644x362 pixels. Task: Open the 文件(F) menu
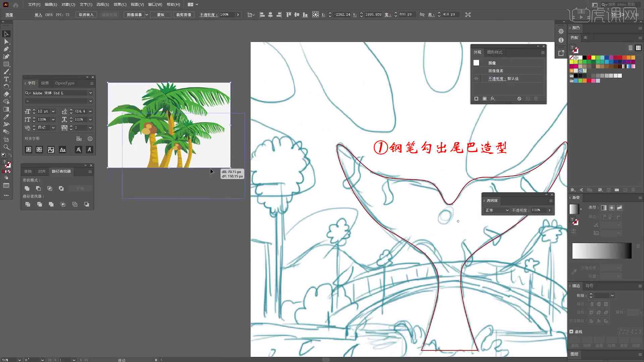tap(34, 5)
